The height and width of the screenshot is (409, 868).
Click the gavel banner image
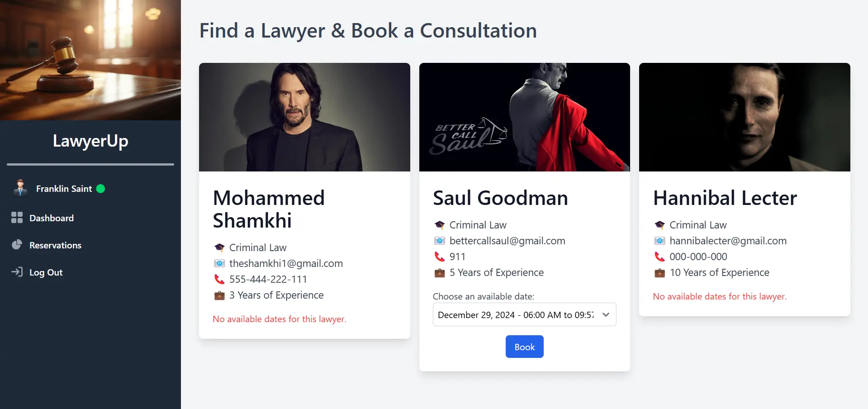90,60
